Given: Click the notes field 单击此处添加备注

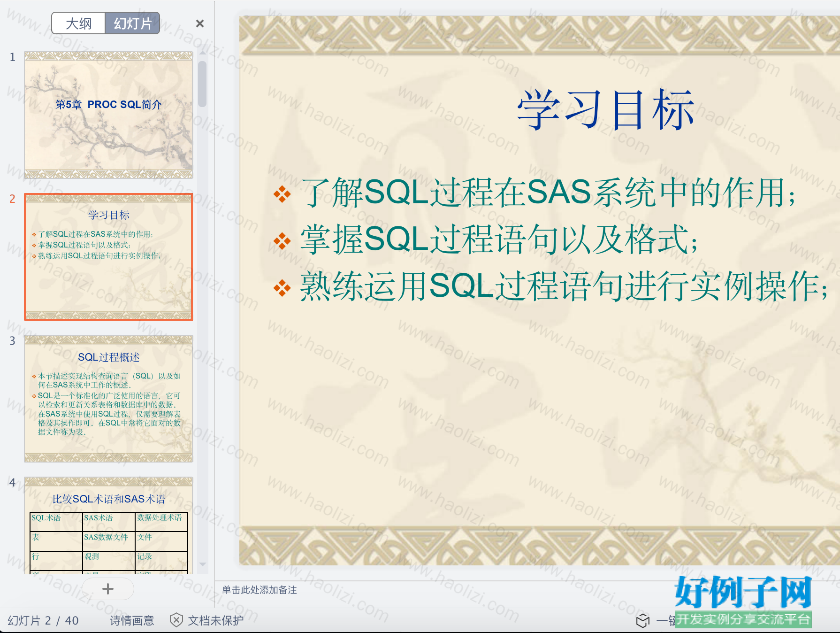Looking at the screenshot, I should click(x=260, y=590).
